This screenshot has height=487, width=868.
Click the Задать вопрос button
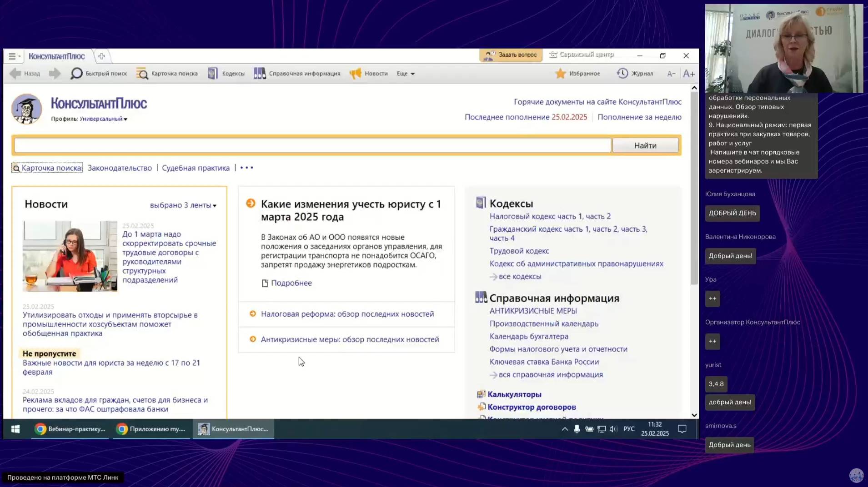(511, 55)
